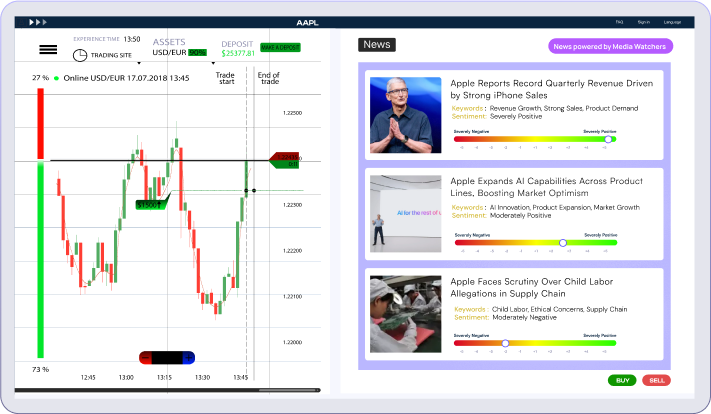The image size is (711, 414).
Task: Click the Severely Positive sentiment text
Action: pos(516,117)
